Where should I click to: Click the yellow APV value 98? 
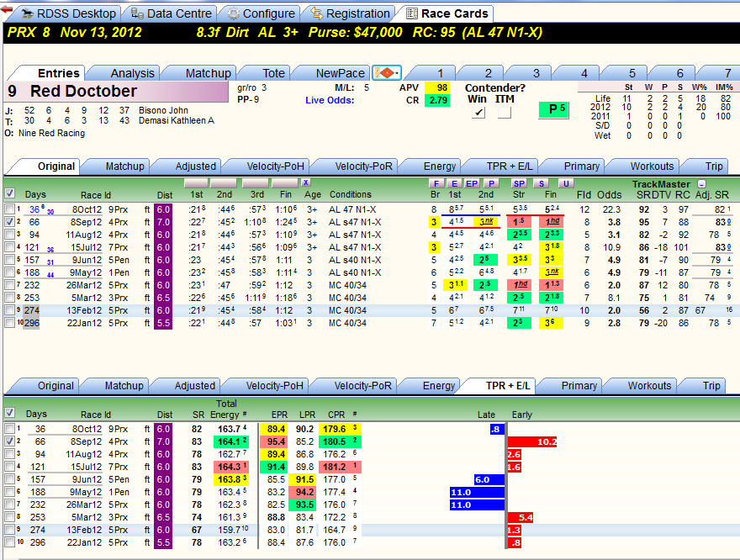click(437, 87)
